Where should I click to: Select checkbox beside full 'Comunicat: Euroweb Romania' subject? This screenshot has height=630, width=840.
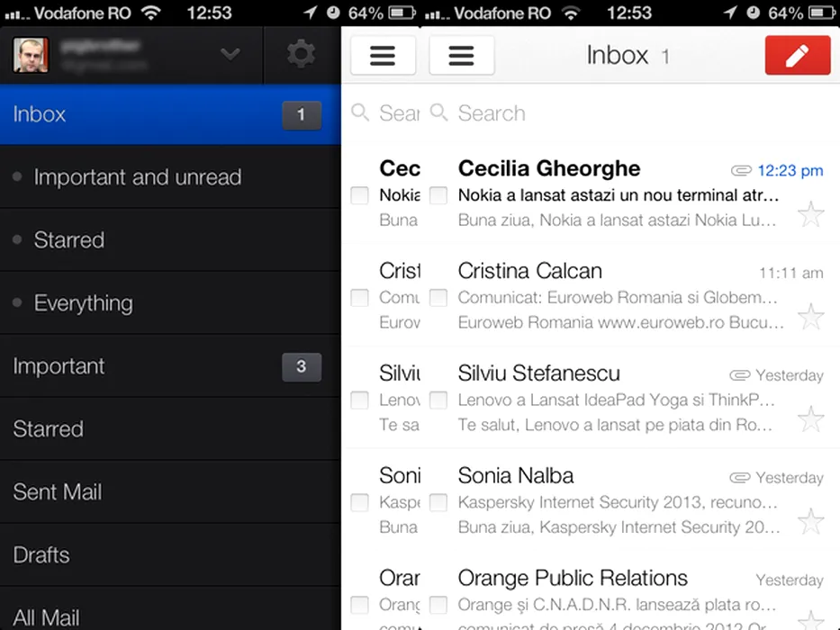click(438, 297)
